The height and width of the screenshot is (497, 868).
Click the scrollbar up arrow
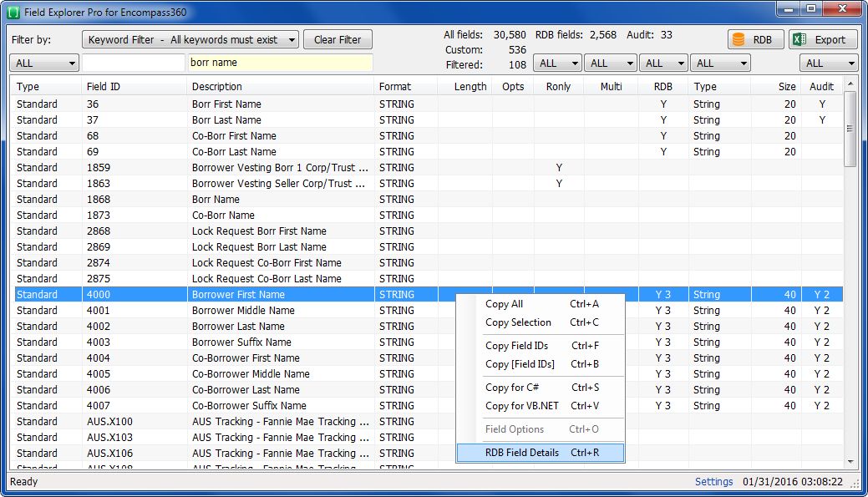(x=850, y=84)
